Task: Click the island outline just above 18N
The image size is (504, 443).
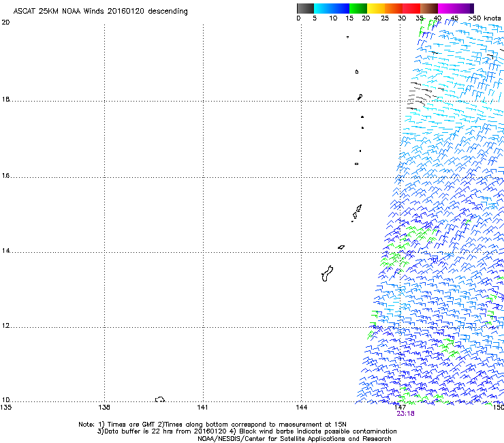Action: [x=360, y=97]
